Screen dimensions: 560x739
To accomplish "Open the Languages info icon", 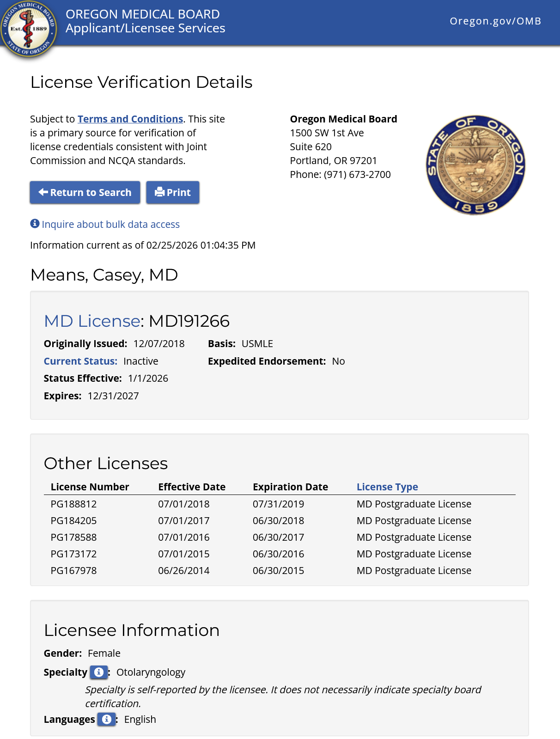I will [x=106, y=720].
